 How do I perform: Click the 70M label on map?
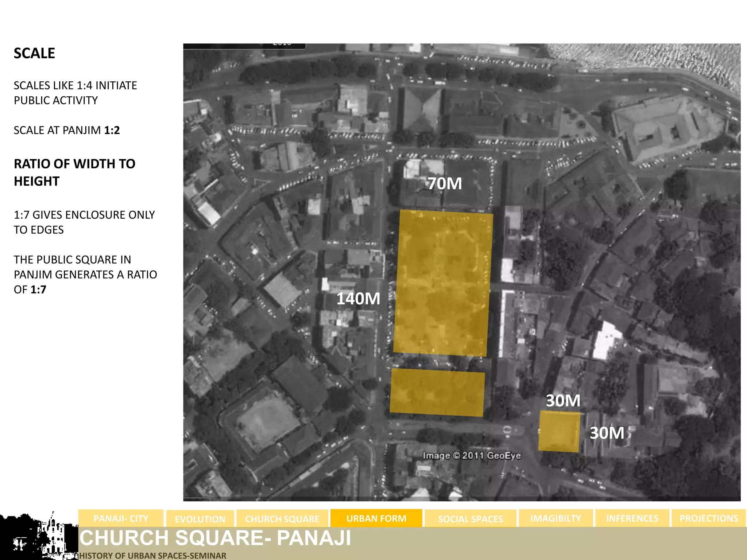pos(445,183)
